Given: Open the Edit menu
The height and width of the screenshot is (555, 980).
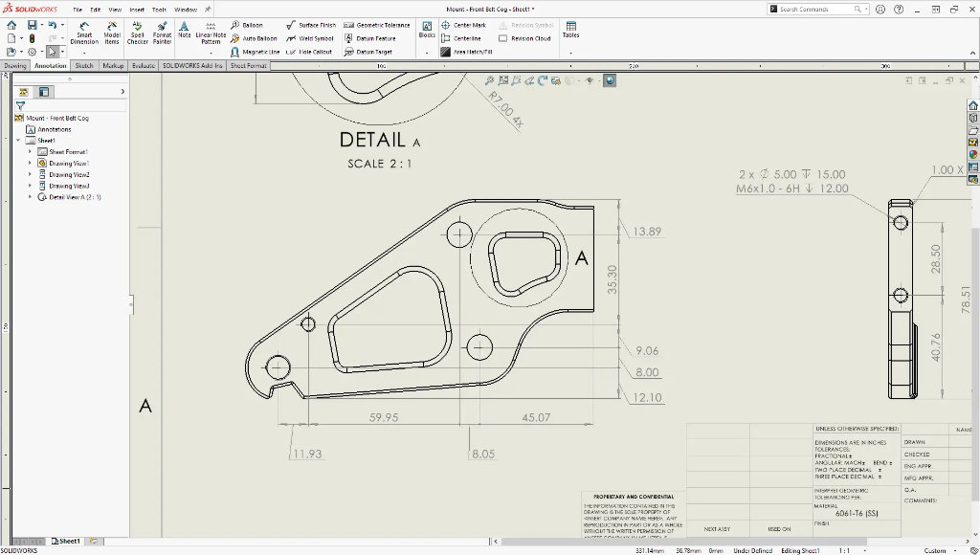Looking at the screenshot, I should [95, 10].
